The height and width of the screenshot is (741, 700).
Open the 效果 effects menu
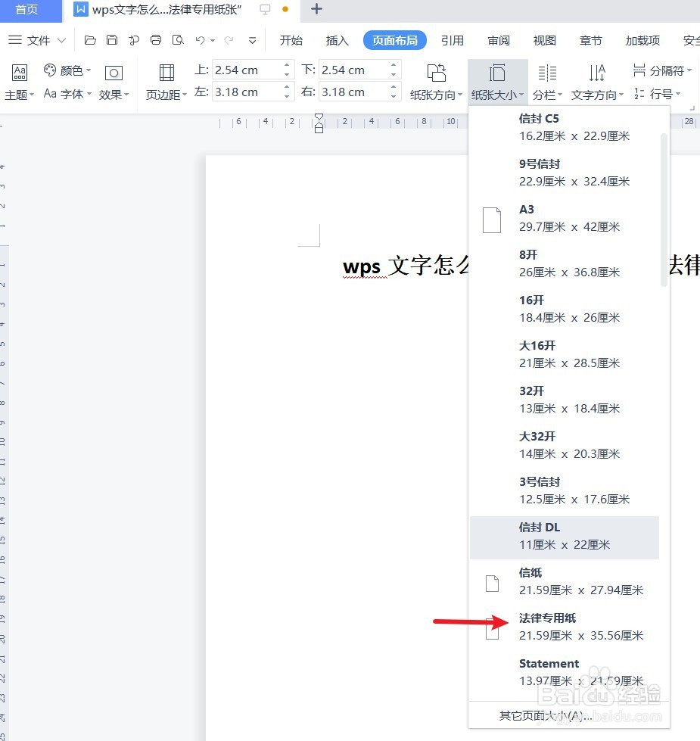coord(114,83)
